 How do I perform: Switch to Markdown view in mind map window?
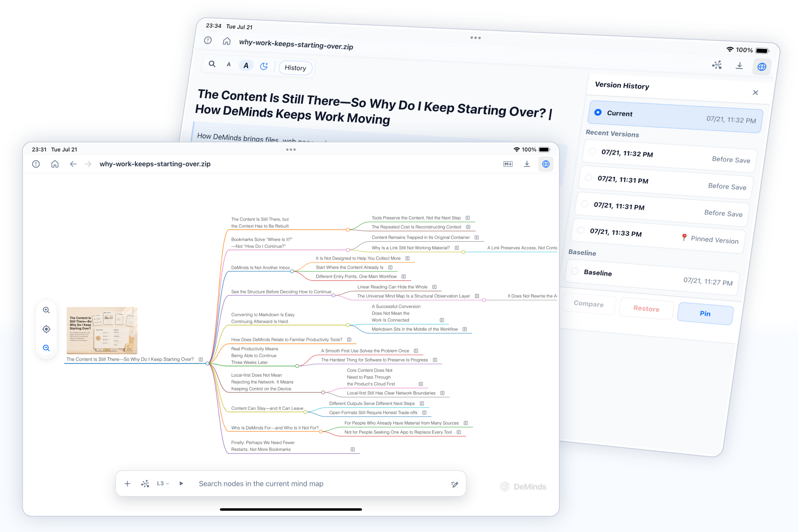click(508, 164)
